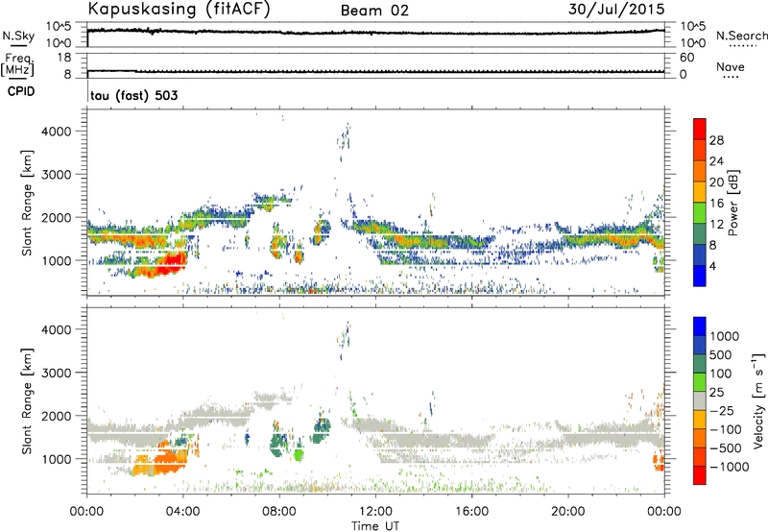Image resolution: width=768 pixels, height=532 pixels.
Task: Click the '28' tick on Power colorbar
Action: [716, 140]
